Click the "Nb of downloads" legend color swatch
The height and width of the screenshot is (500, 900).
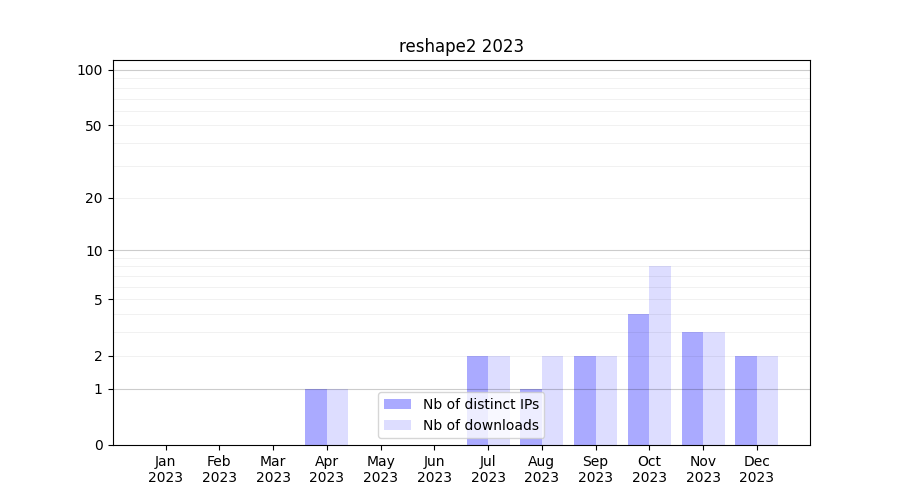397,425
